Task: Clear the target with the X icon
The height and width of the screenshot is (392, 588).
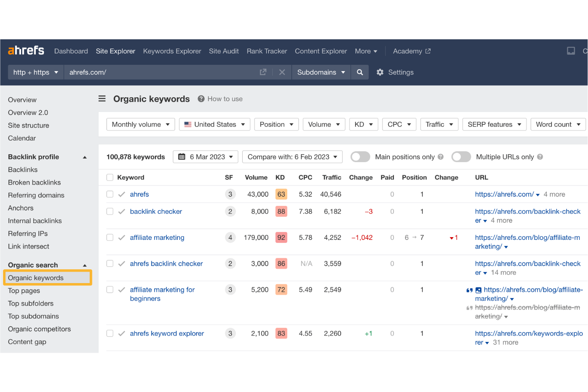Action: click(282, 72)
